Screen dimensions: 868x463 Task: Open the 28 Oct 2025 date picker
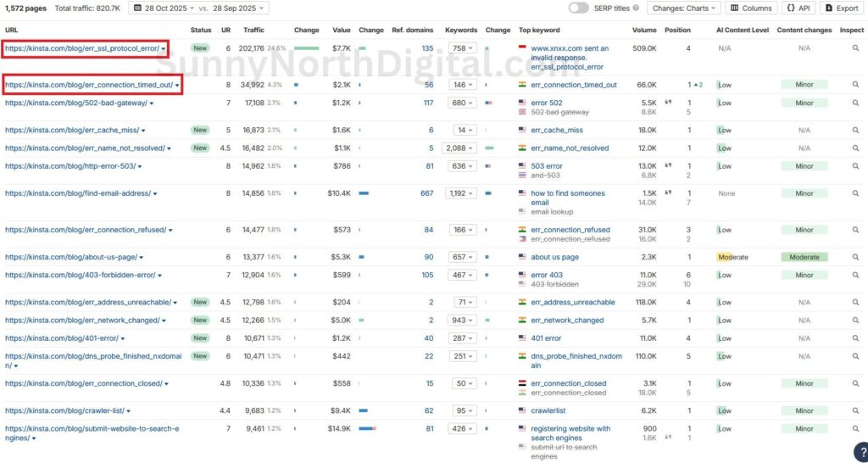coord(164,8)
